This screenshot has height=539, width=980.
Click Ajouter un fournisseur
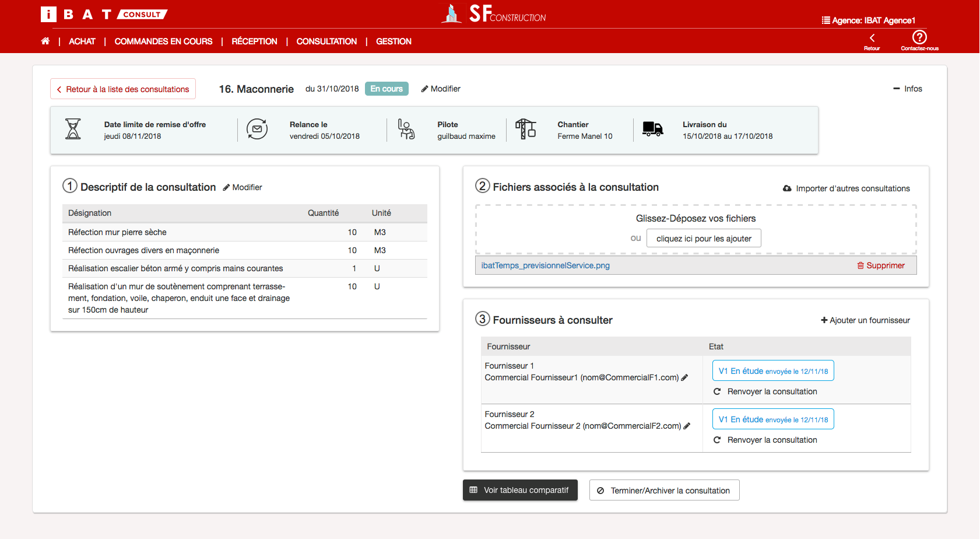[865, 320]
